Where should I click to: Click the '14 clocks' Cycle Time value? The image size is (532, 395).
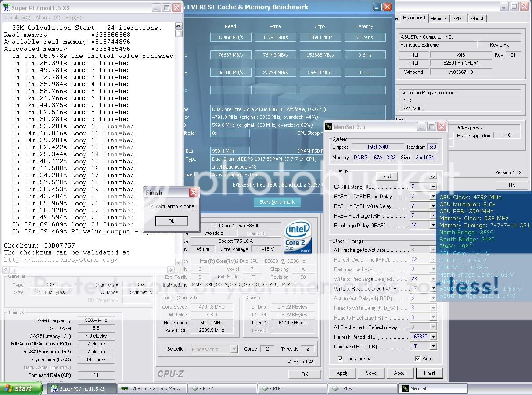coord(96,359)
